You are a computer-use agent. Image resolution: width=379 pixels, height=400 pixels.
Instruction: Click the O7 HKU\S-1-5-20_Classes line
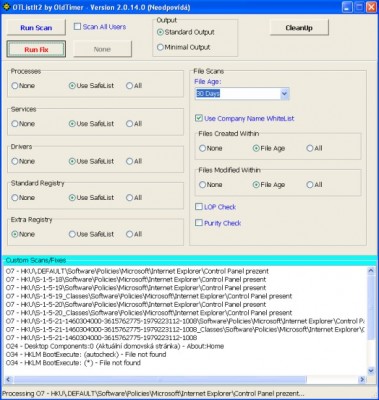pyautogui.click(x=149, y=313)
